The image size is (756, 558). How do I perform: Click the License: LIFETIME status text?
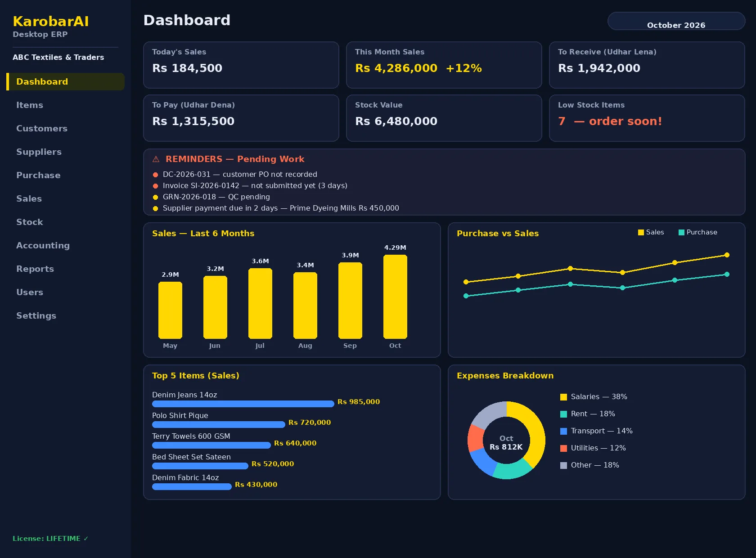[x=50, y=538]
